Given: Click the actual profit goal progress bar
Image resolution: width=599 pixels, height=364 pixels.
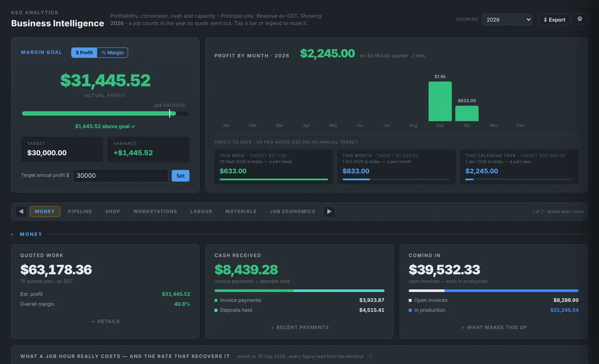Looking at the screenshot, I should tap(105, 113).
